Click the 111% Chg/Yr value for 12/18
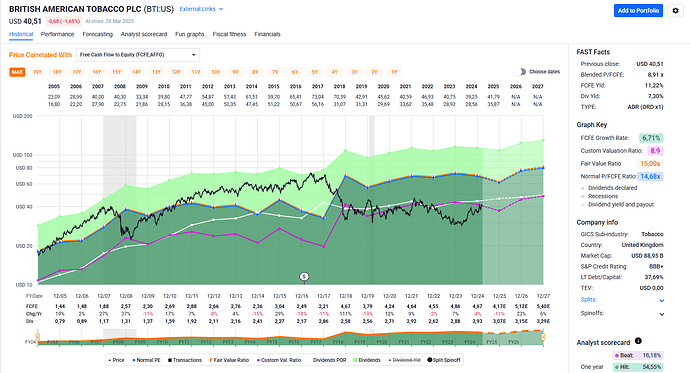Image resolution: width=690 pixels, height=373 pixels. [345, 314]
